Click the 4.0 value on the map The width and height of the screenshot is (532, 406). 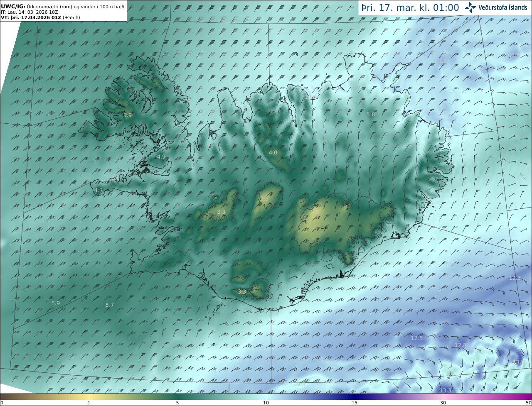(273, 152)
